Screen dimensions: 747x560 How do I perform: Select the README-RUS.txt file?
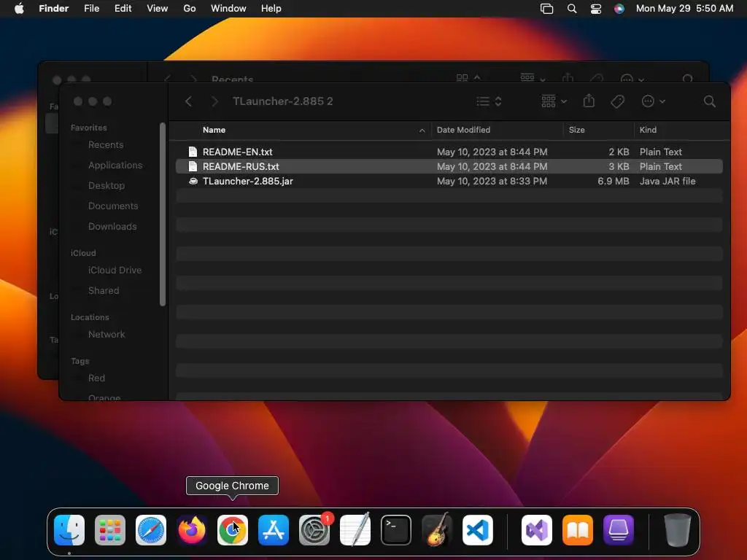point(449,167)
